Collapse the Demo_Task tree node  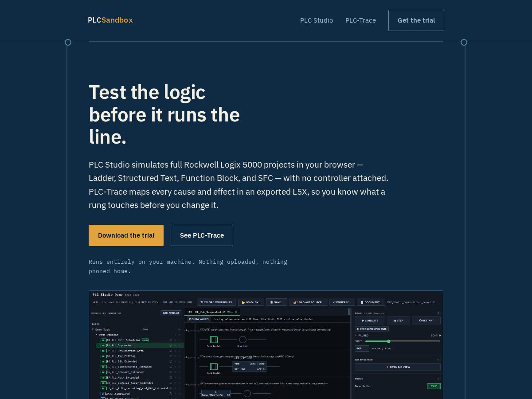93,329
